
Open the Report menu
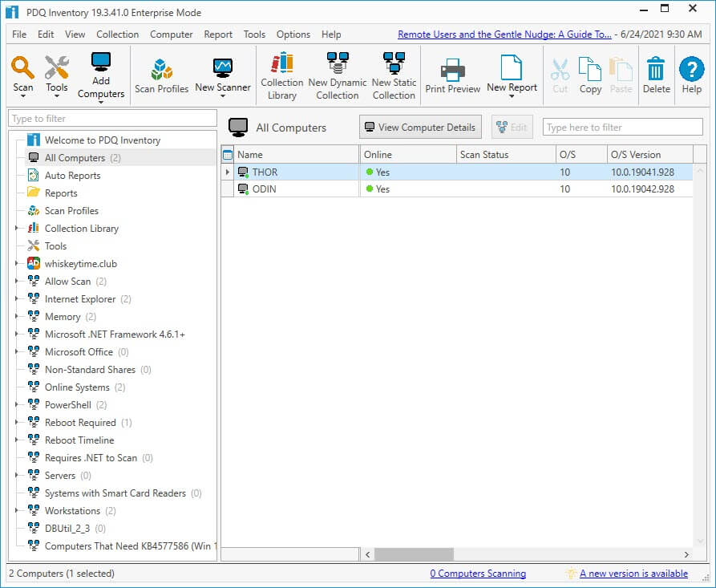(218, 34)
